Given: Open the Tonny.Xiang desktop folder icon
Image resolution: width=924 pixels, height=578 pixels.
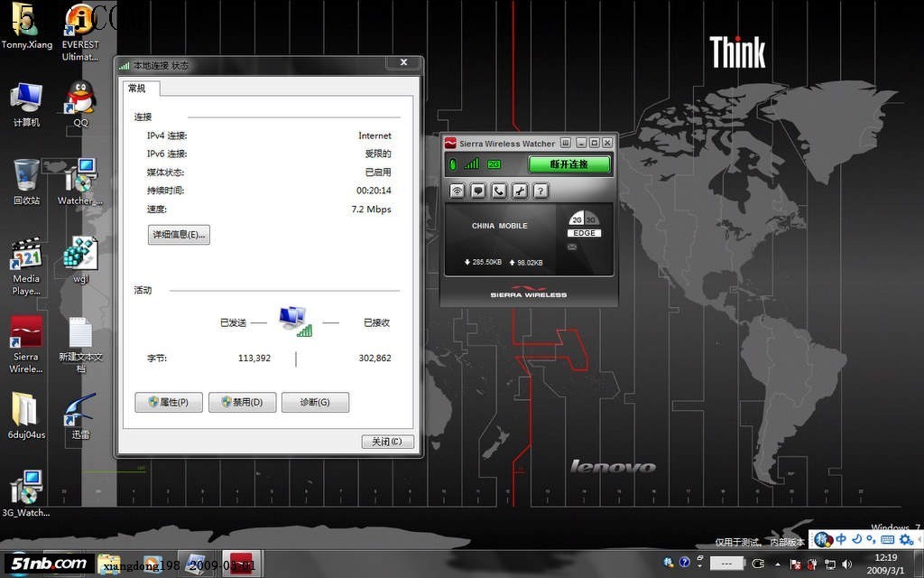Looking at the screenshot, I should 26,26.
